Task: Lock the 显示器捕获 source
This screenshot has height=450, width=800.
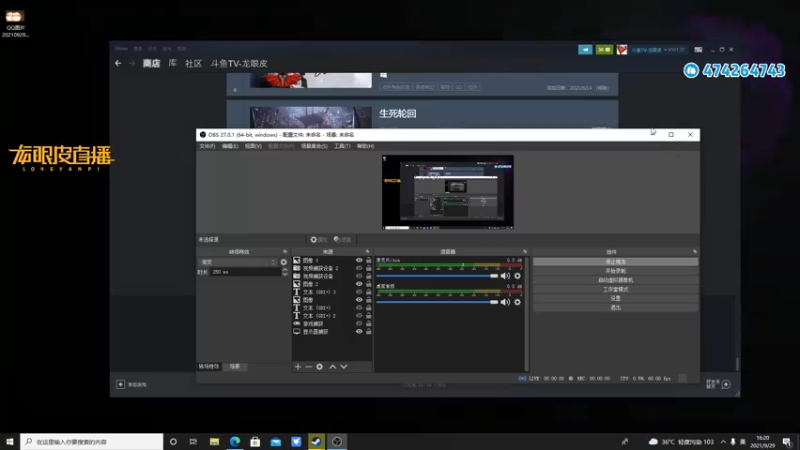Action: [368, 332]
